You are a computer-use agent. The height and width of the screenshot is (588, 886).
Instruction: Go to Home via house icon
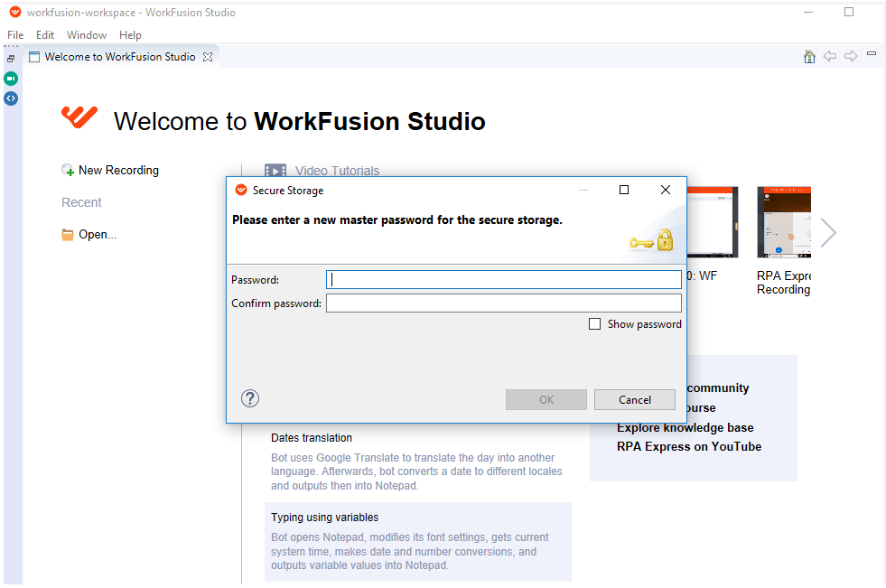809,57
